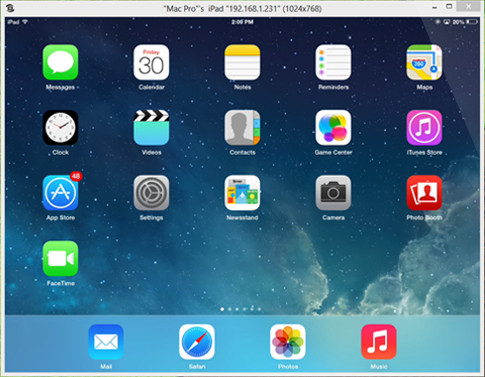The height and width of the screenshot is (377, 485).
Task: Open the Newsstand folder
Action: click(x=242, y=193)
